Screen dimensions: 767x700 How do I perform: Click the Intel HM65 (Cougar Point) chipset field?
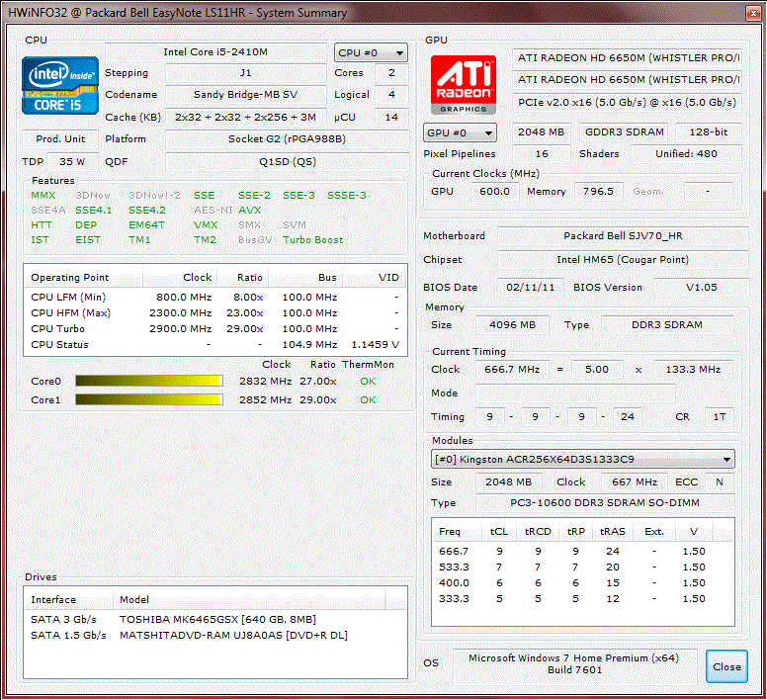pos(623,259)
